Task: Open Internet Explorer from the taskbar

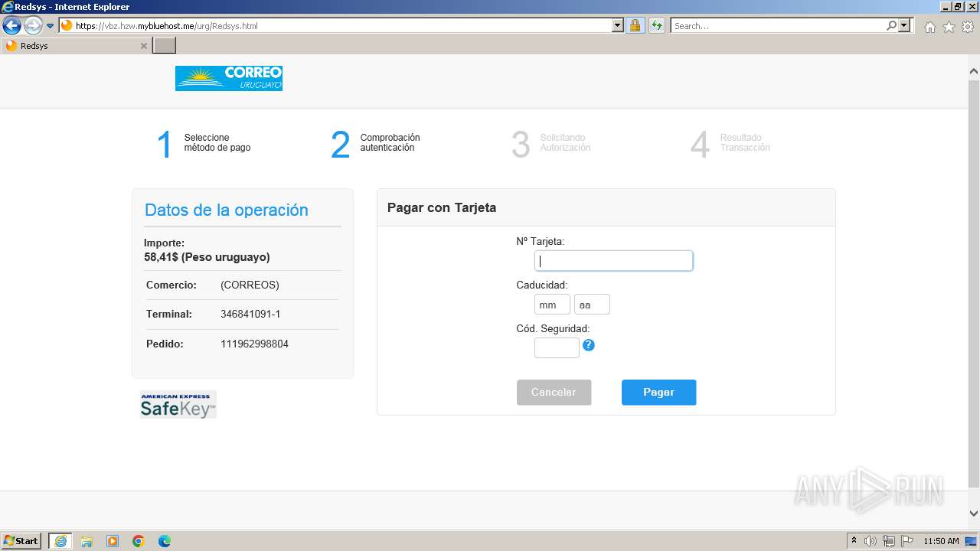Action: [60, 541]
